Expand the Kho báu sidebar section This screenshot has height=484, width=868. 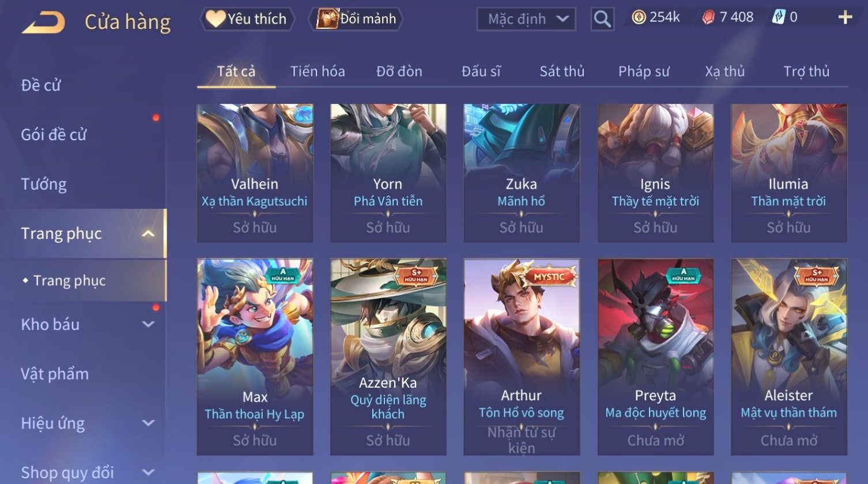tap(148, 324)
